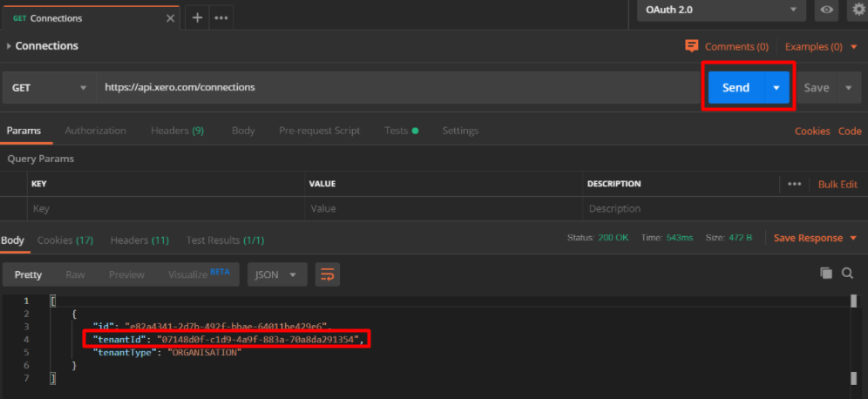868x399 pixels.
Task: Open the Cookies link
Action: pos(812,132)
